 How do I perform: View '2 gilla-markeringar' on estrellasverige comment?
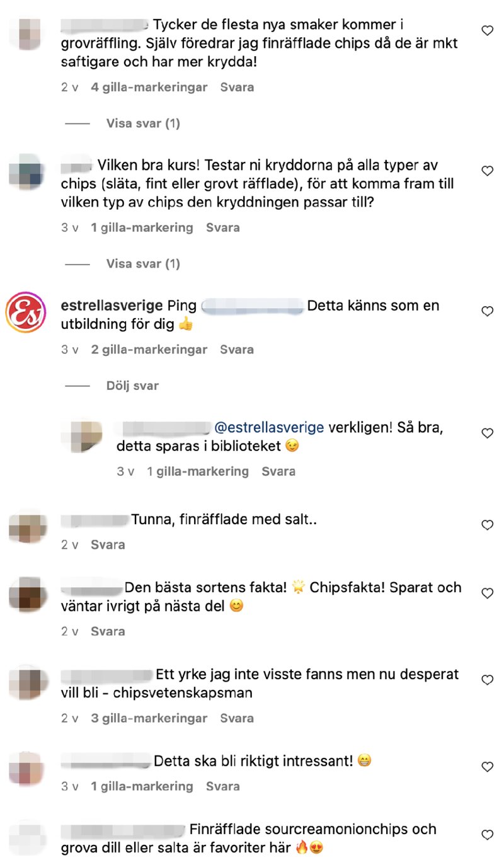click(149, 350)
